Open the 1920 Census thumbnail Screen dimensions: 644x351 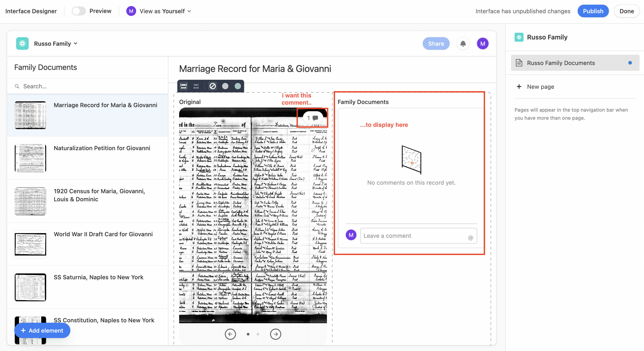tap(30, 201)
